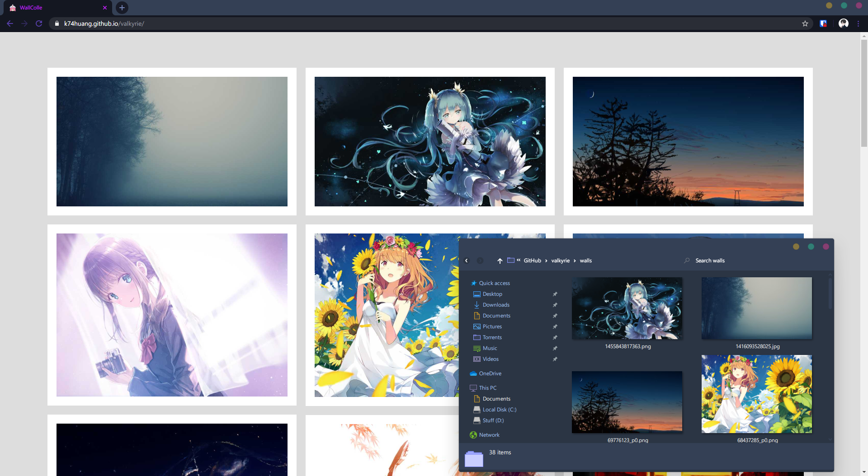This screenshot has height=476, width=868.
Task: Open a new browser tab
Action: coord(122,8)
